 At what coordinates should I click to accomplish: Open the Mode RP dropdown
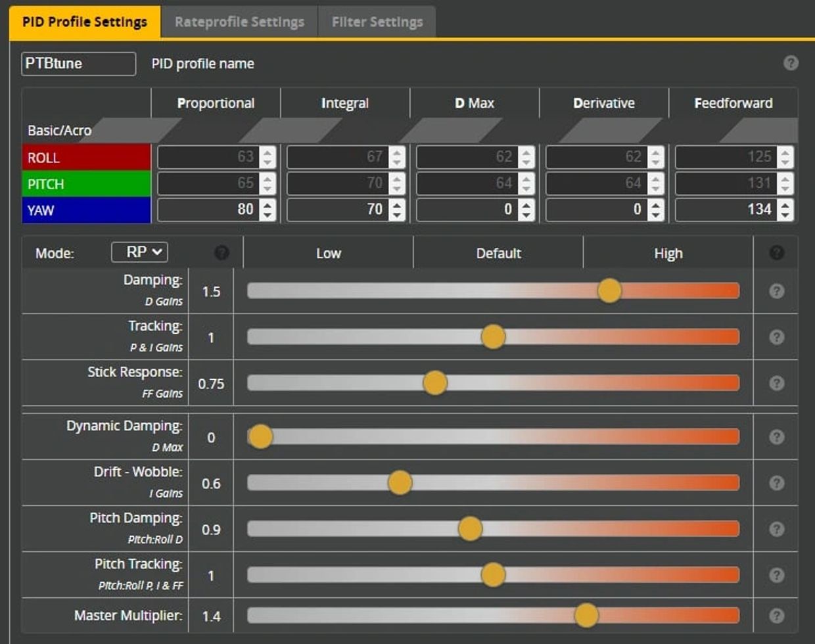click(139, 252)
